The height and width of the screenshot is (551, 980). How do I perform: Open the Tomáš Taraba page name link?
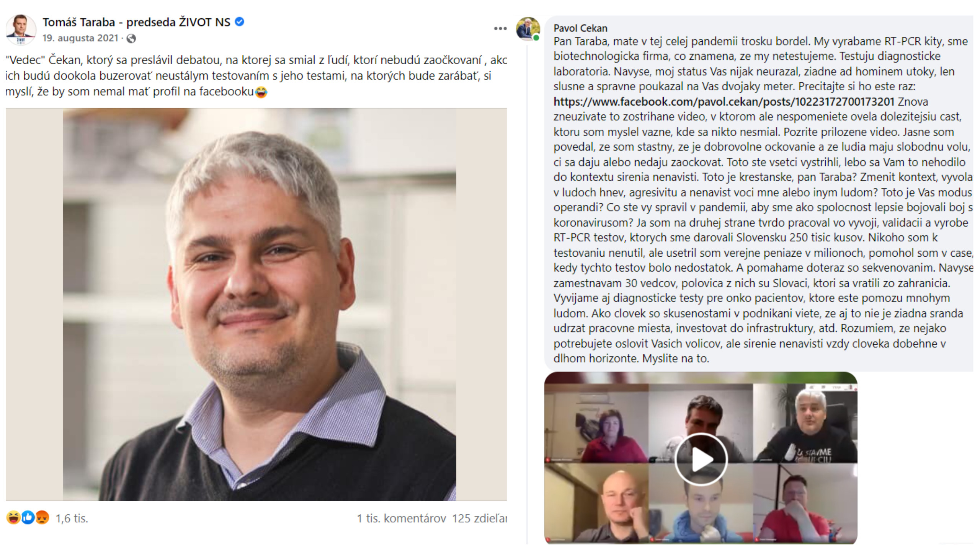(136, 22)
